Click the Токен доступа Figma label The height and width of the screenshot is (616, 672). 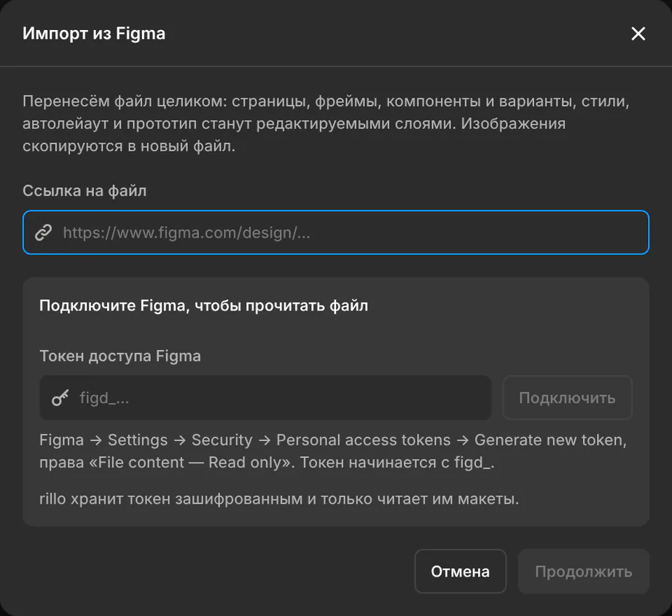point(120,356)
